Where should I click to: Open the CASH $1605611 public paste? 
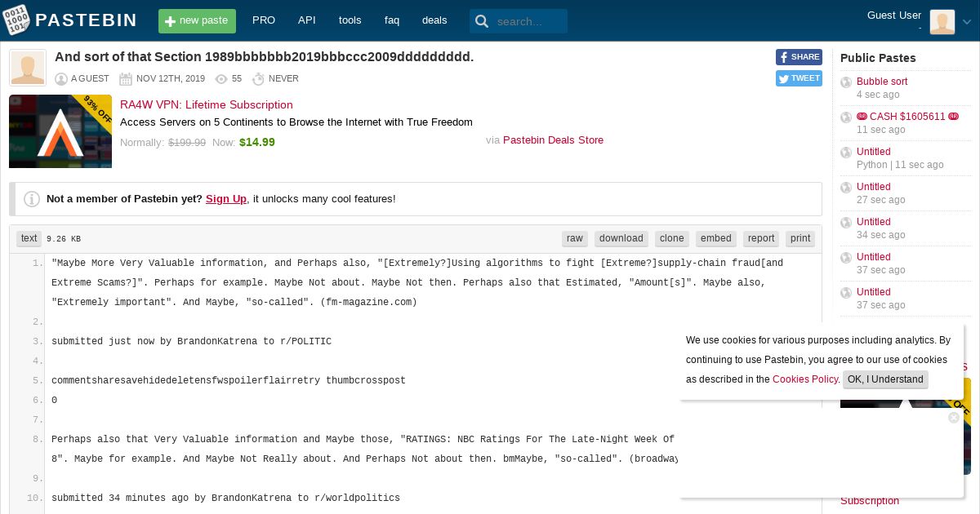[907, 117]
